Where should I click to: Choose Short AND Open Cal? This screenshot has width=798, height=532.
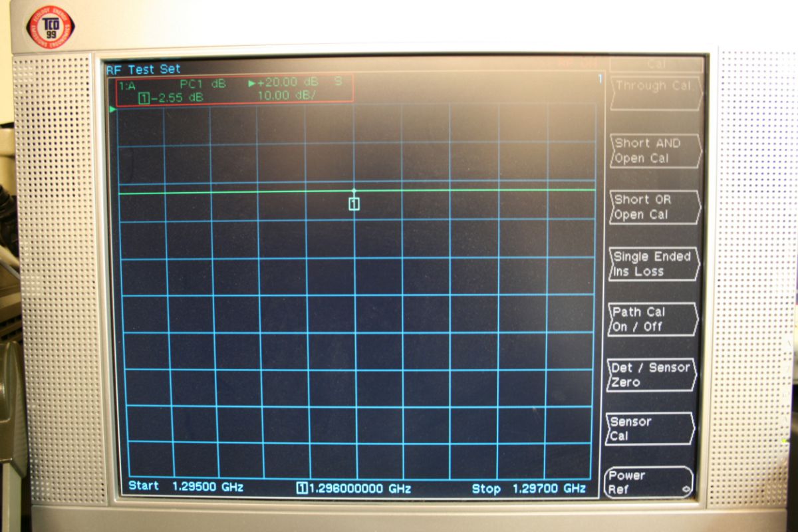pyautogui.click(x=655, y=151)
